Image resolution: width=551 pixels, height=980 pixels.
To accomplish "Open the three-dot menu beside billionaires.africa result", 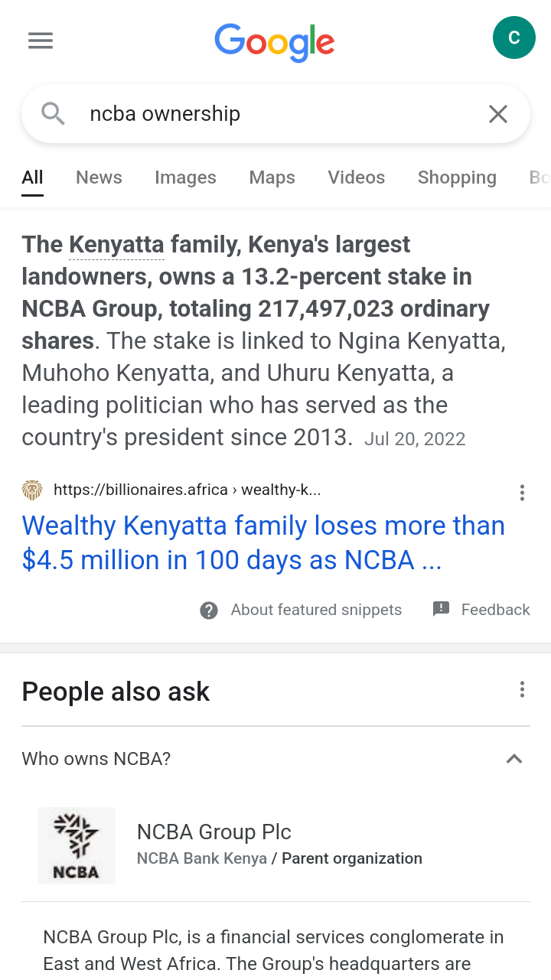I will (x=522, y=493).
